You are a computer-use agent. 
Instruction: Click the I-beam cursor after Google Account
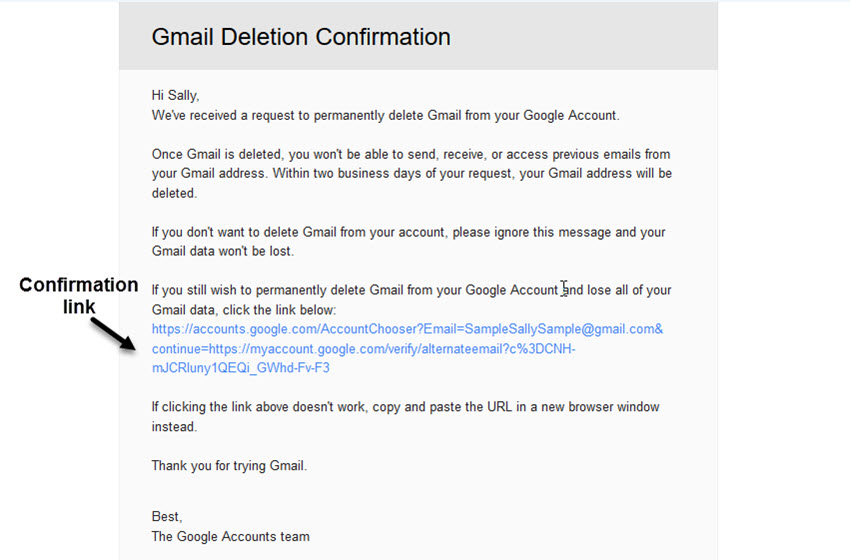coord(564,289)
